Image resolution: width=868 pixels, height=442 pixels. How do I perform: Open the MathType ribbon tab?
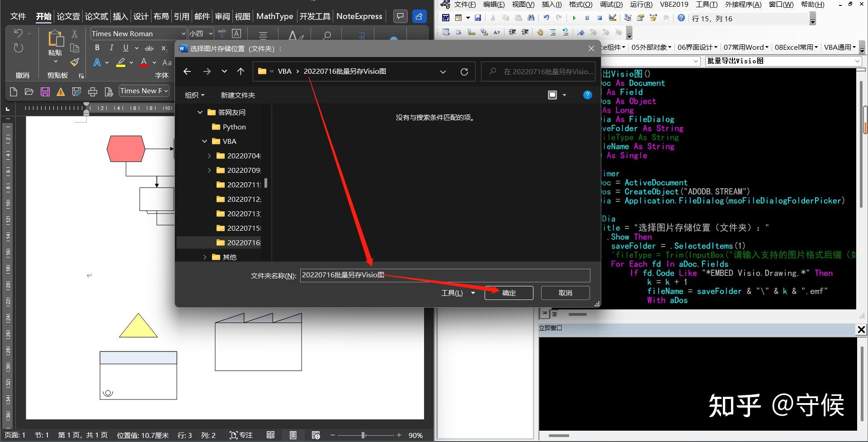coord(275,16)
